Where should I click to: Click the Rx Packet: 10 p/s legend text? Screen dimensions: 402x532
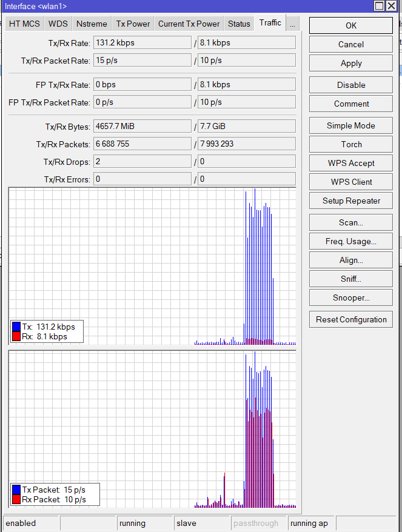54,499
